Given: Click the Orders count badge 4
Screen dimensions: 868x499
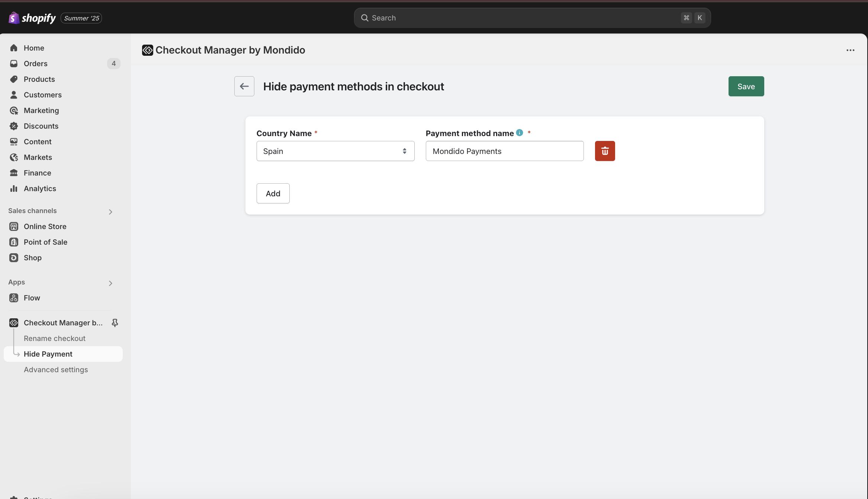Looking at the screenshot, I should 114,64.
